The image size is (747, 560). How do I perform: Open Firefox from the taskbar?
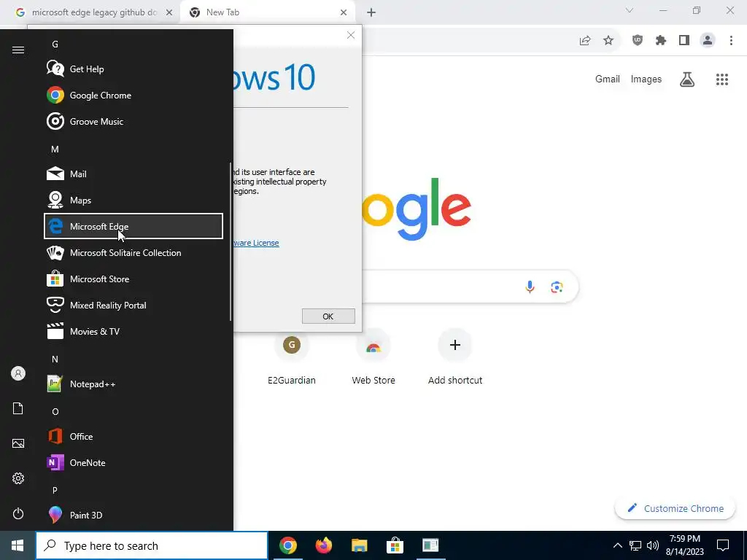pos(323,545)
